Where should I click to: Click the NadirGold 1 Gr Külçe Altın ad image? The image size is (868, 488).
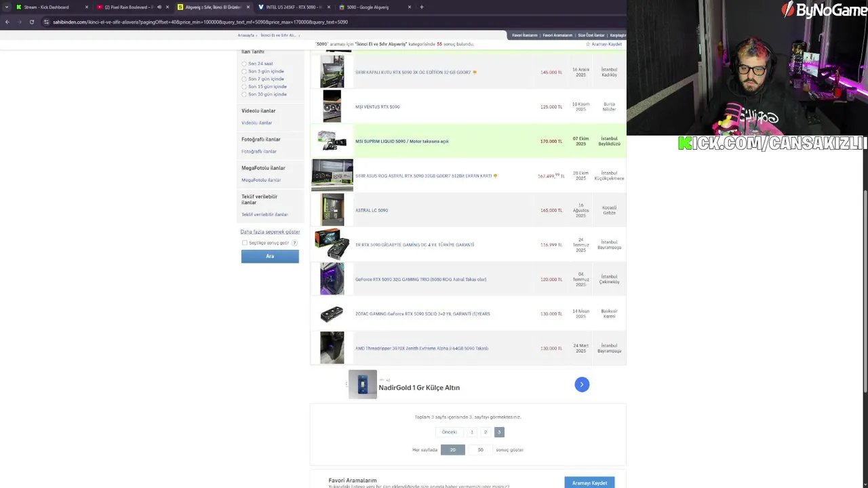[363, 384]
